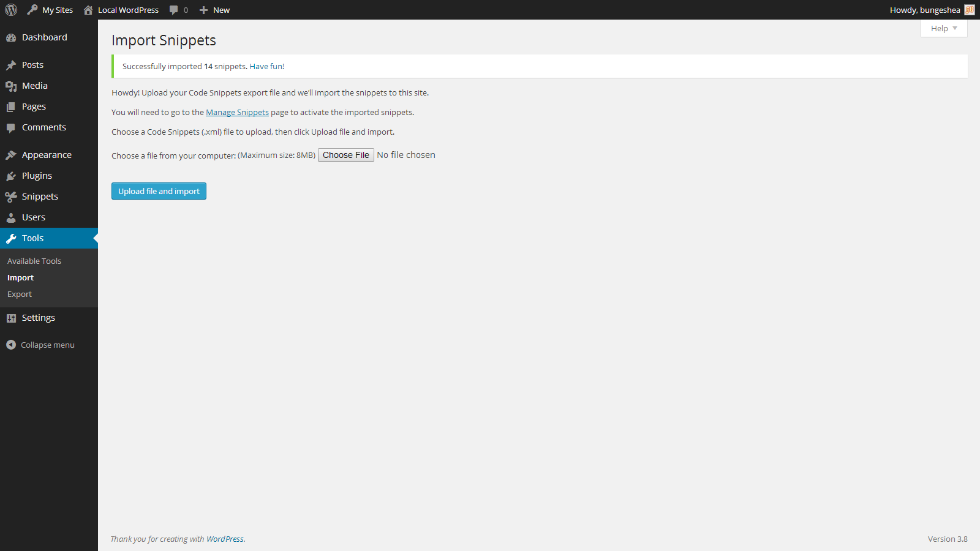Click the Settings sliders icon
The height and width of the screenshot is (551, 980).
click(x=11, y=318)
